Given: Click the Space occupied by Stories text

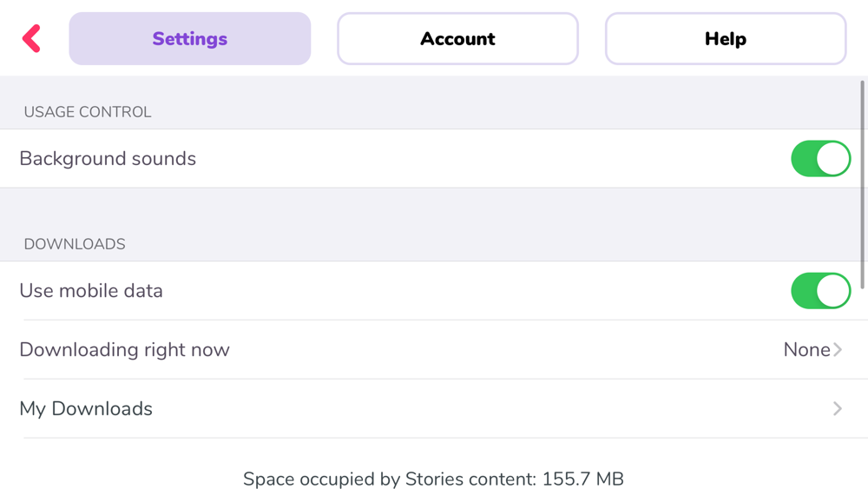Looking at the screenshot, I should (390, 479).
